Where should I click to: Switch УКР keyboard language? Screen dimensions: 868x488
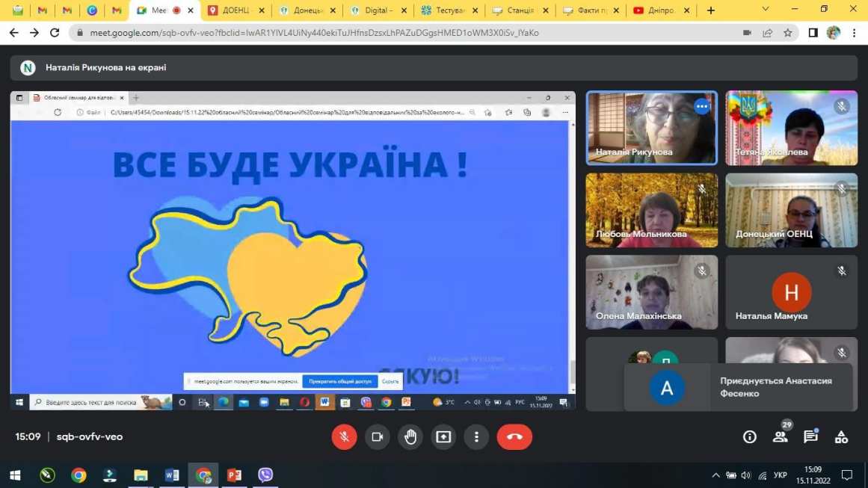point(781,475)
